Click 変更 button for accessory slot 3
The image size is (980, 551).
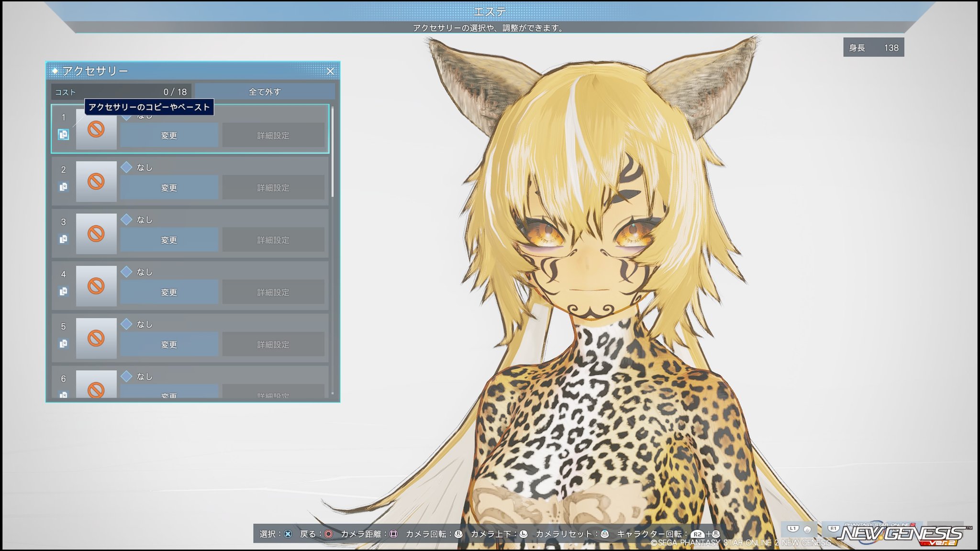169,240
